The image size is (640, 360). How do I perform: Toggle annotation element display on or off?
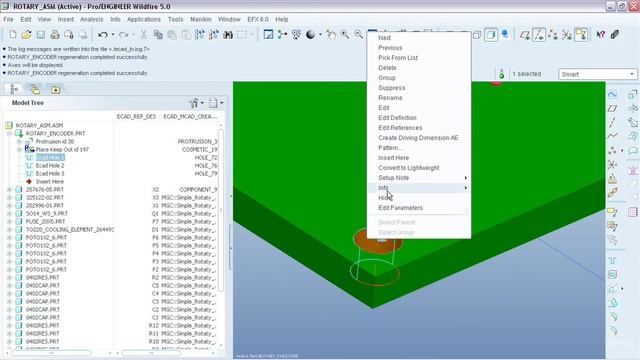point(581,35)
